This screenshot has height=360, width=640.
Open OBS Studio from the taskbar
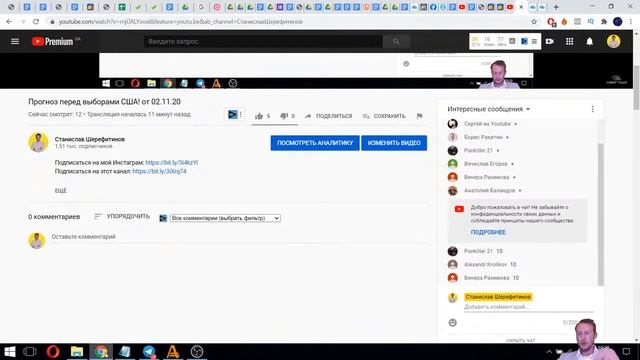(197, 351)
